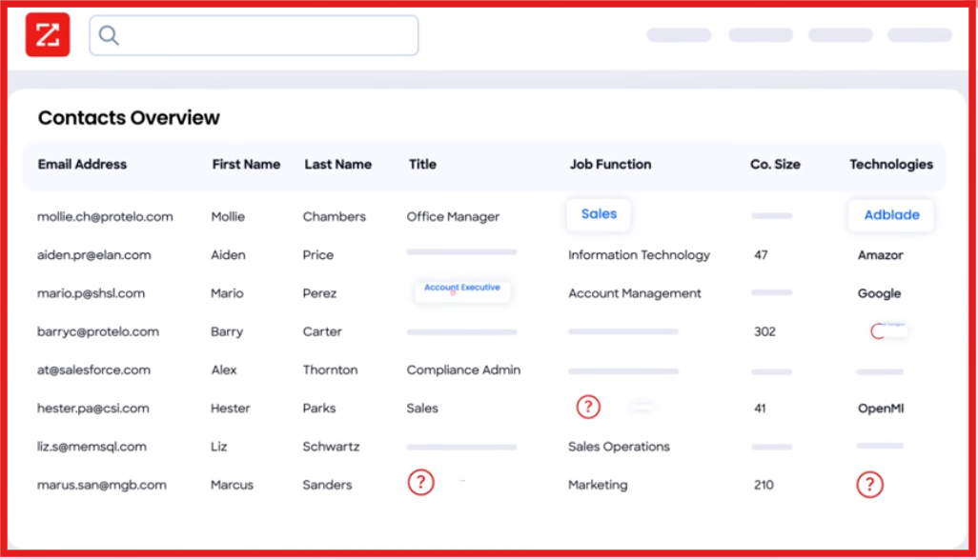Screen dimensions: 978x560
Task: Click the Sales Operations job function
Action: click(619, 447)
